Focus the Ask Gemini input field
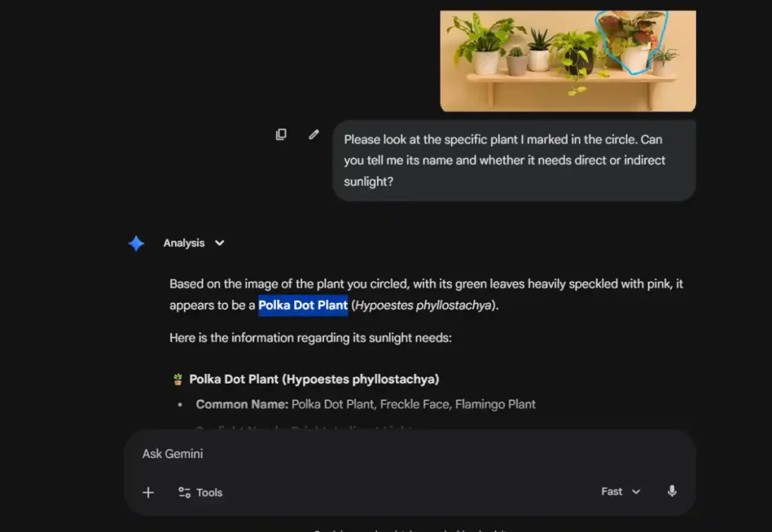 [407, 454]
